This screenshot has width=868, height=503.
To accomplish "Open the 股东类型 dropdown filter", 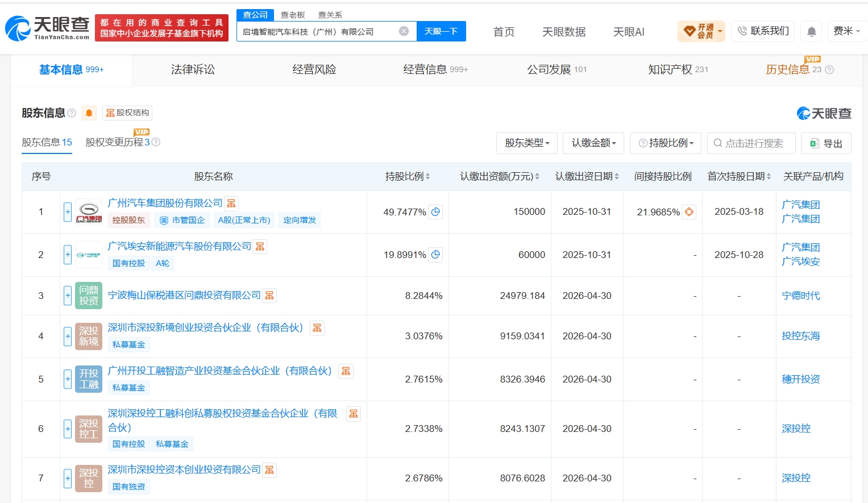I will pos(527,143).
